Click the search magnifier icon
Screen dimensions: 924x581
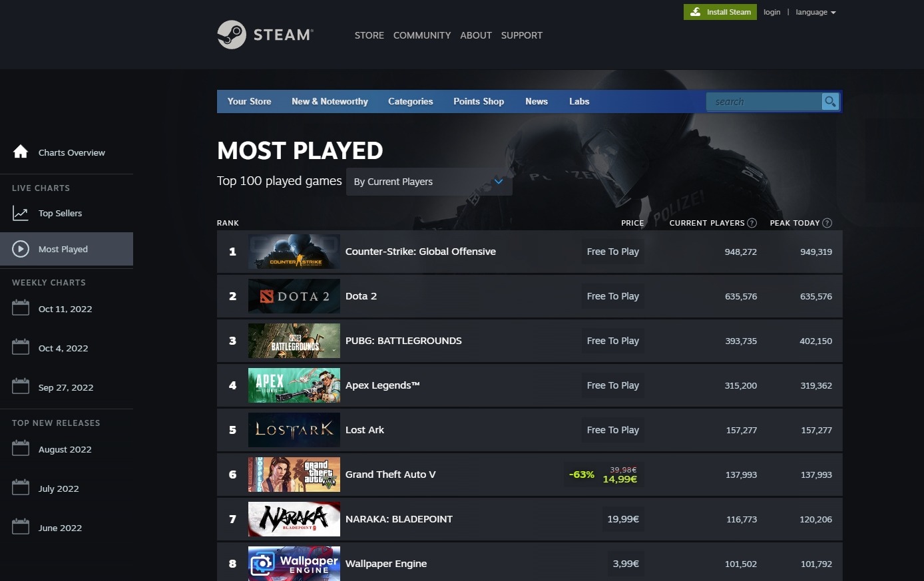coord(830,102)
